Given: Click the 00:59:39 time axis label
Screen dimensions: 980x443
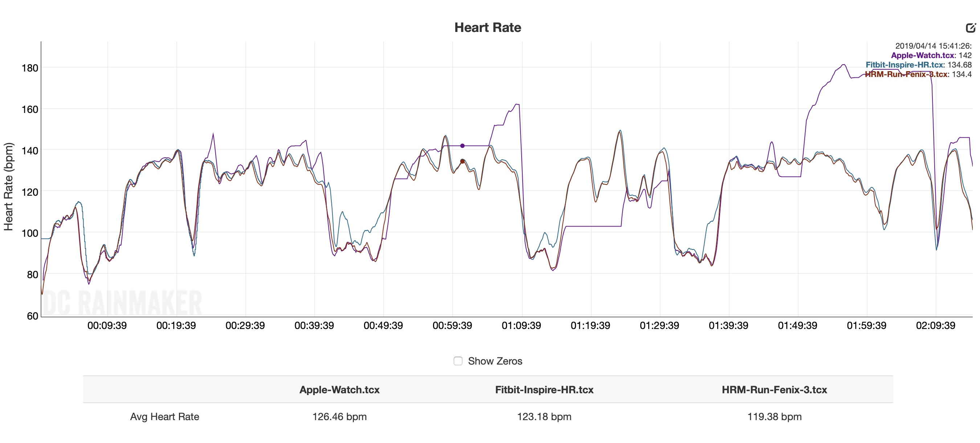Looking at the screenshot, I should point(452,325).
